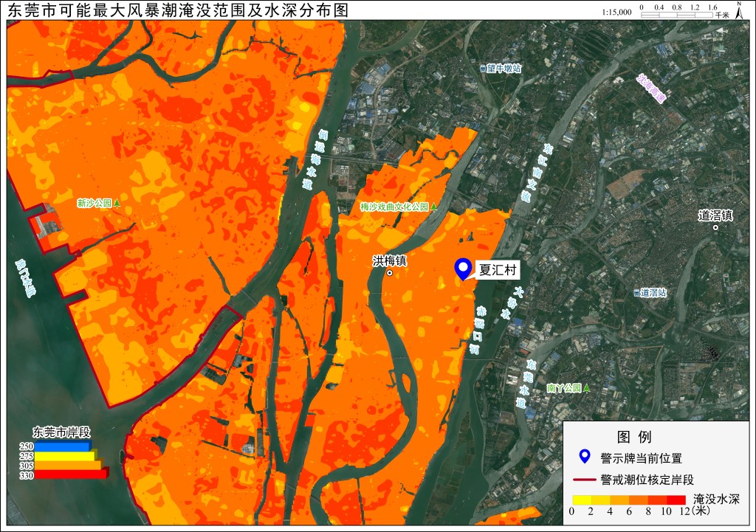This screenshot has height=532, width=756.
Task: Click the 东莞水道 waterway label
Action: (526, 384)
